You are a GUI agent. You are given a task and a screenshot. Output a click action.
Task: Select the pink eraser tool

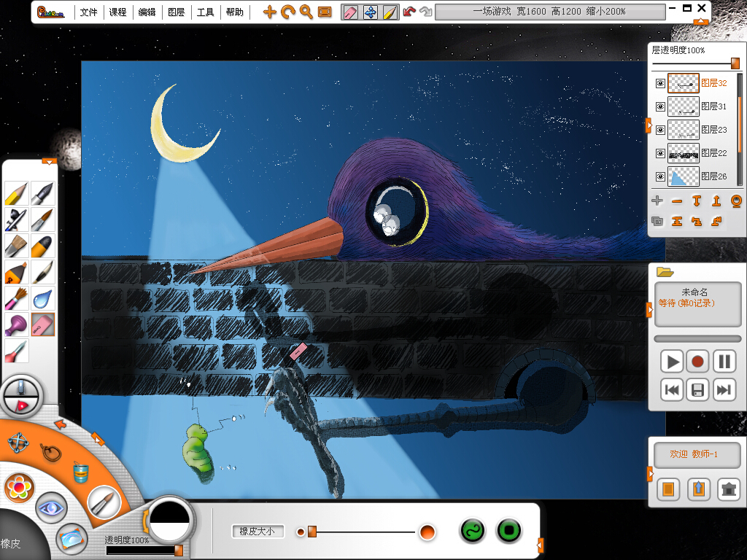click(43, 324)
